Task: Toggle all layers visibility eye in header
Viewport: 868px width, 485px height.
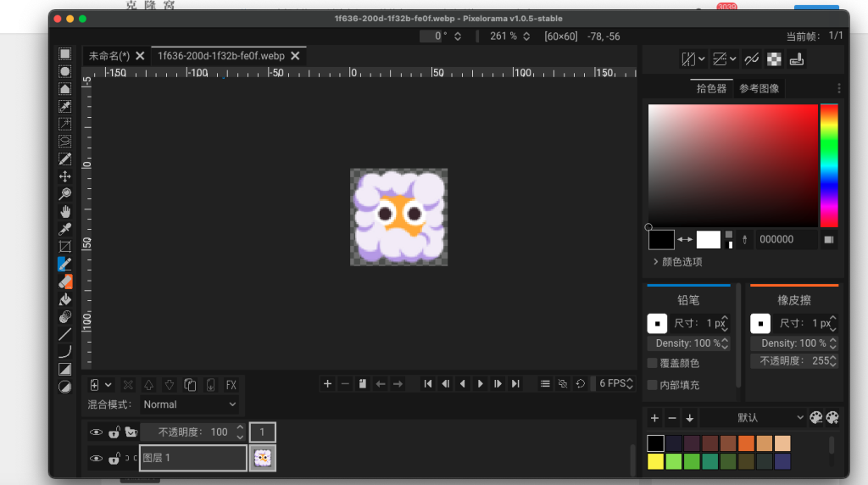Action: pos(96,432)
